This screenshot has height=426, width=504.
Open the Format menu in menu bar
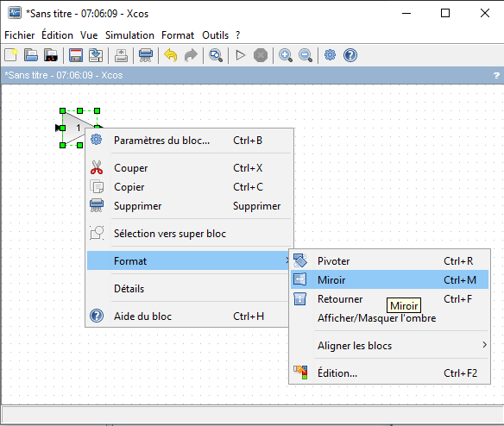[x=178, y=35]
